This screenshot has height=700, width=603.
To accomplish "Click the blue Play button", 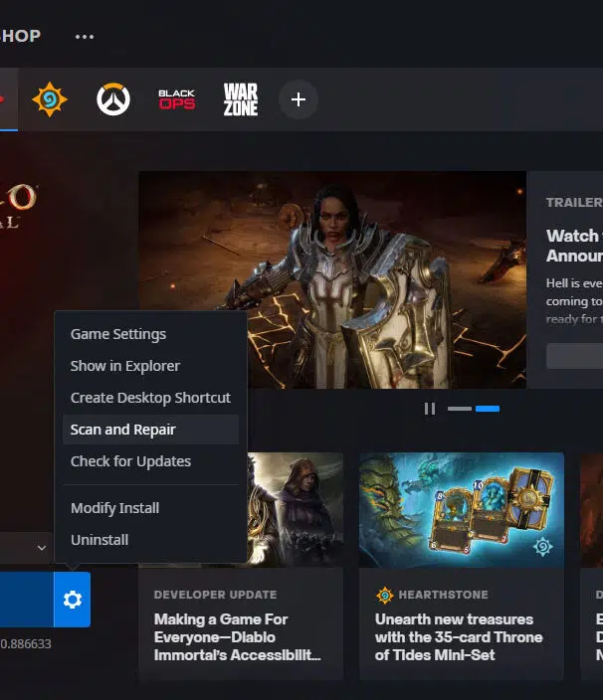I will pos(27,600).
